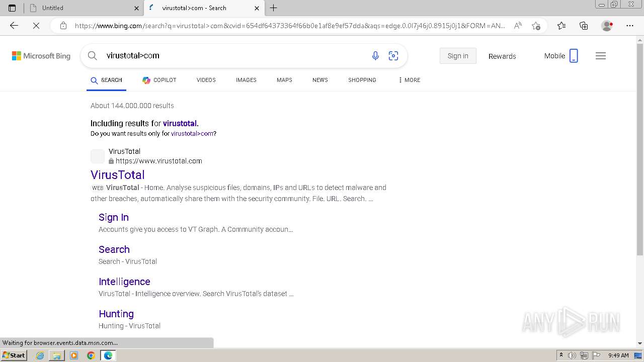Image resolution: width=644 pixels, height=362 pixels.
Task: Click the search magnifier icon
Action: click(x=93, y=56)
